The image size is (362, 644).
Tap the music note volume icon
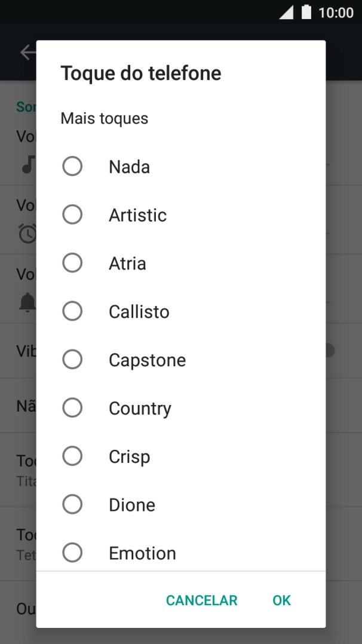pos(28,164)
